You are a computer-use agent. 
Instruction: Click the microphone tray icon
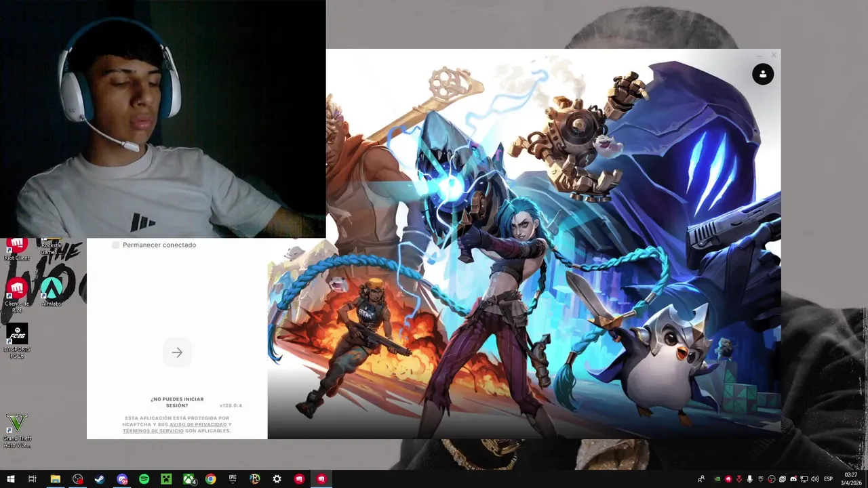pos(749,479)
